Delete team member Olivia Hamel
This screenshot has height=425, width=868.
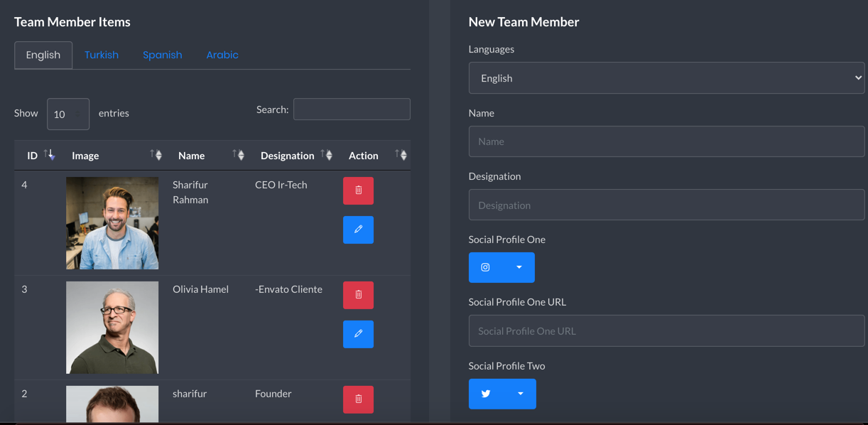[x=358, y=295]
